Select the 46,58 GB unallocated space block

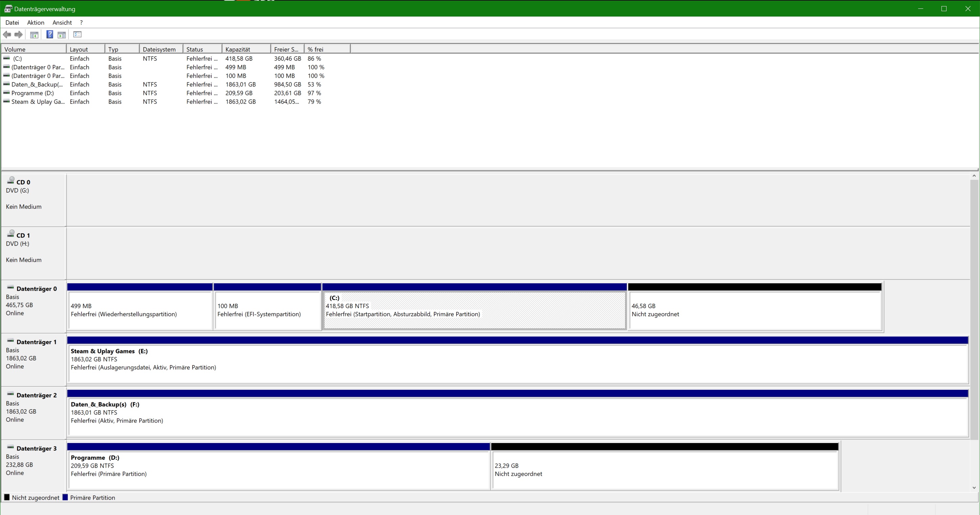755,310
